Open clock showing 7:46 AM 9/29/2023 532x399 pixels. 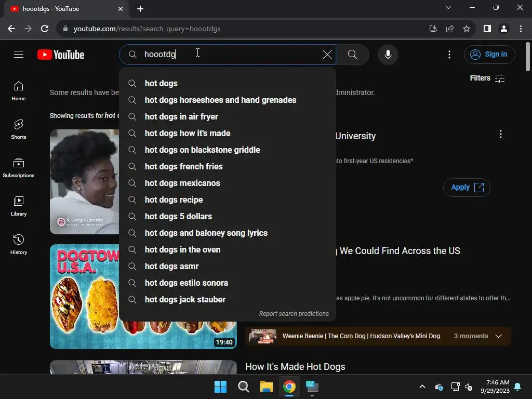coord(495,387)
